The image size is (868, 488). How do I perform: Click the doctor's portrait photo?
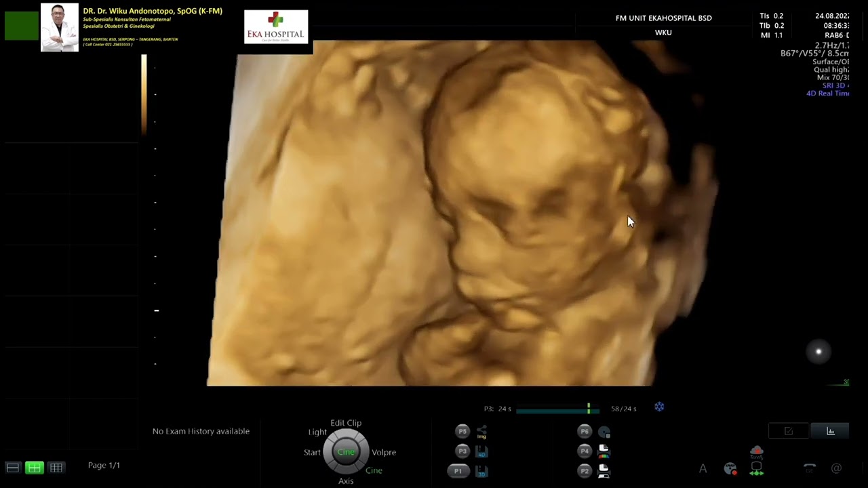pyautogui.click(x=60, y=27)
